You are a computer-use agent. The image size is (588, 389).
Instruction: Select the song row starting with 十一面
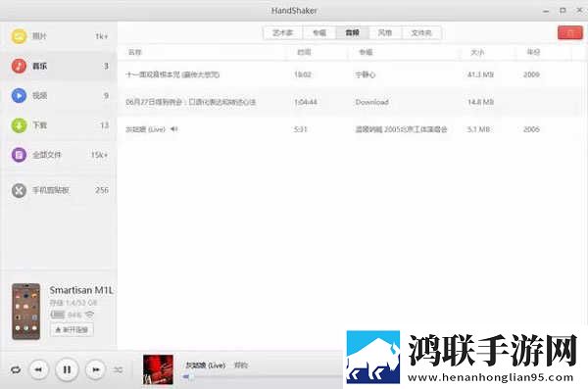click(353, 74)
